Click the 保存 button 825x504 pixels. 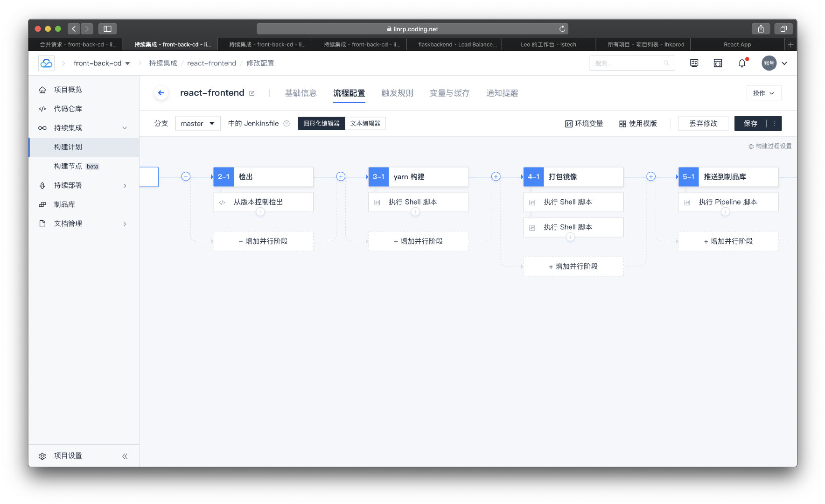(750, 124)
